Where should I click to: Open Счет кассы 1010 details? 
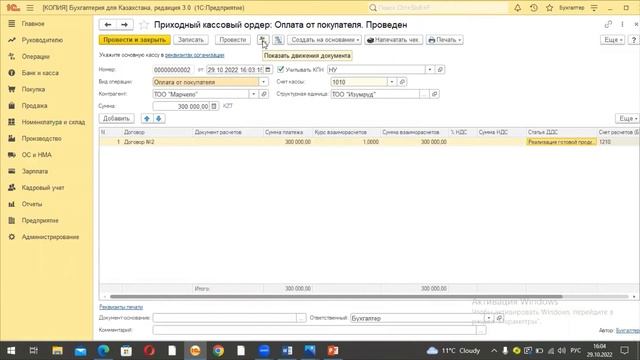pyautogui.click(x=402, y=82)
